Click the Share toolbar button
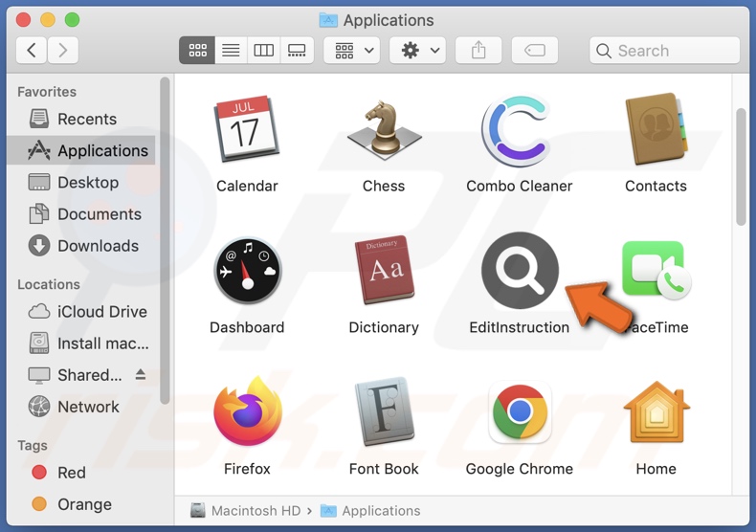This screenshot has width=756, height=532. [478, 50]
